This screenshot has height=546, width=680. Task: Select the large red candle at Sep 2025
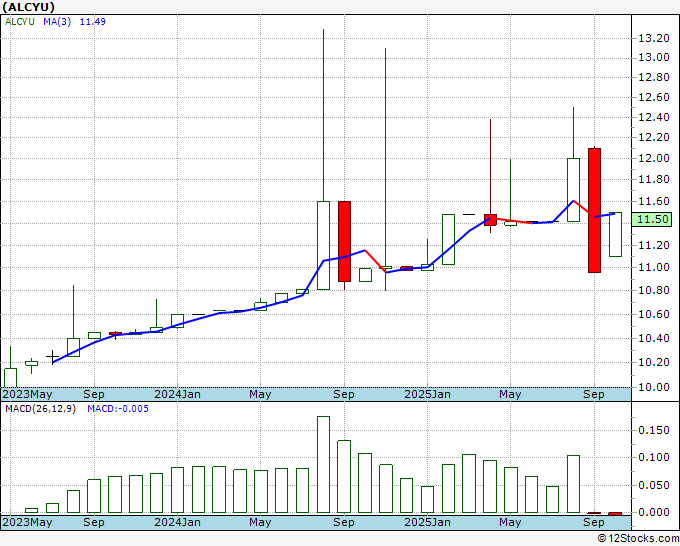point(594,210)
